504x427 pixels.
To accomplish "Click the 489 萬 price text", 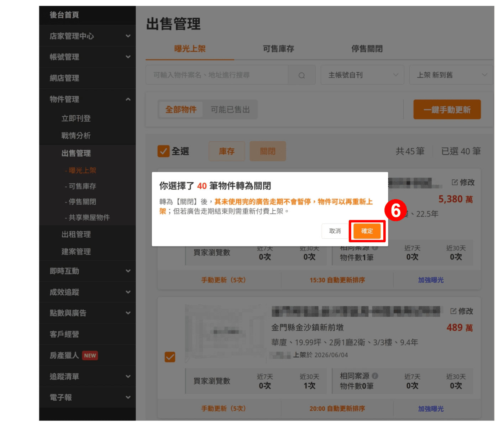I will click(x=460, y=328).
